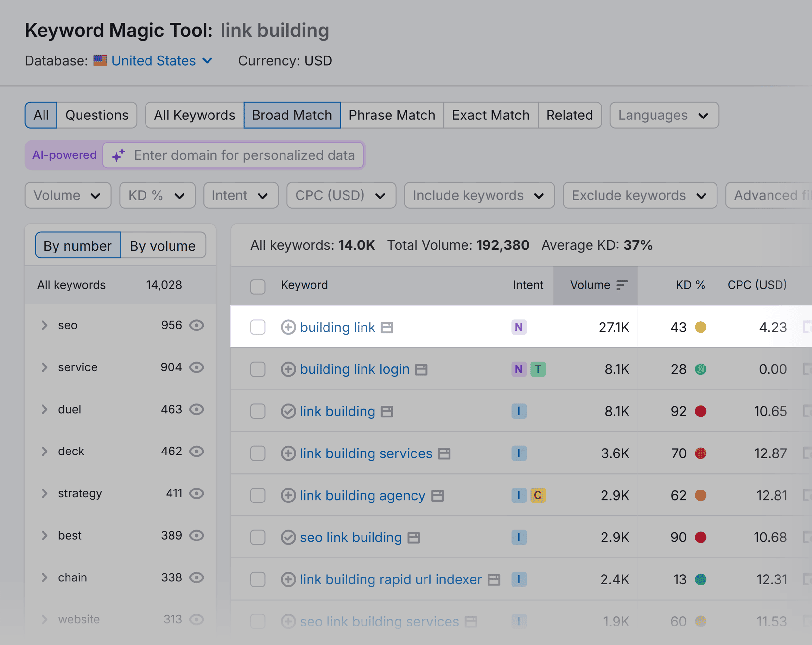Open the 'link building services' keyword link
This screenshot has width=812, height=645.
pos(366,453)
